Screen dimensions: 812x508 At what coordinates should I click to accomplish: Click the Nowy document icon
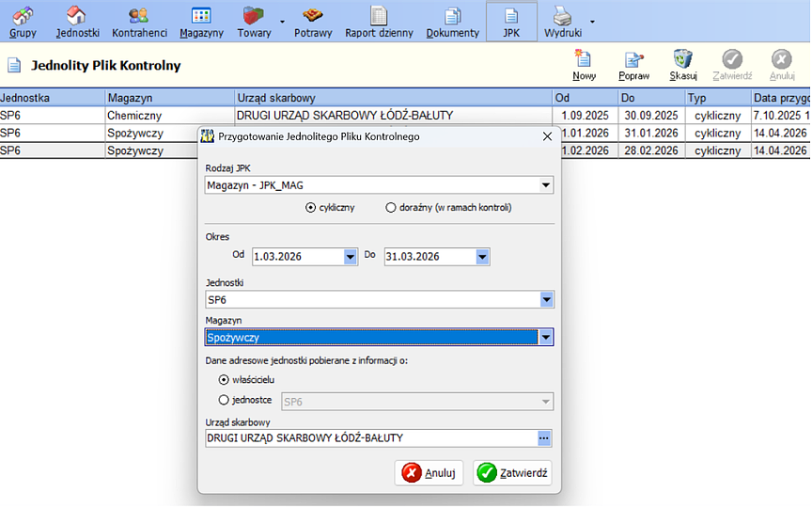pyautogui.click(x=584, y=65)
